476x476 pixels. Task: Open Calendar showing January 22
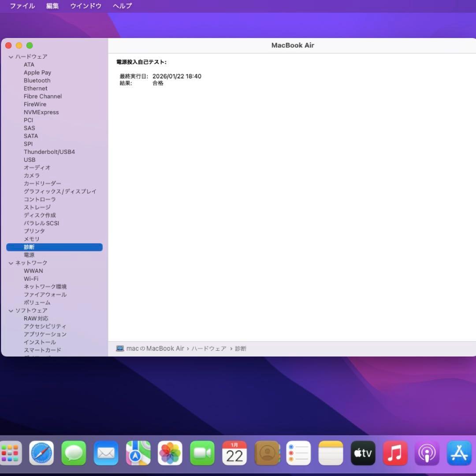[x=234, y=453]
